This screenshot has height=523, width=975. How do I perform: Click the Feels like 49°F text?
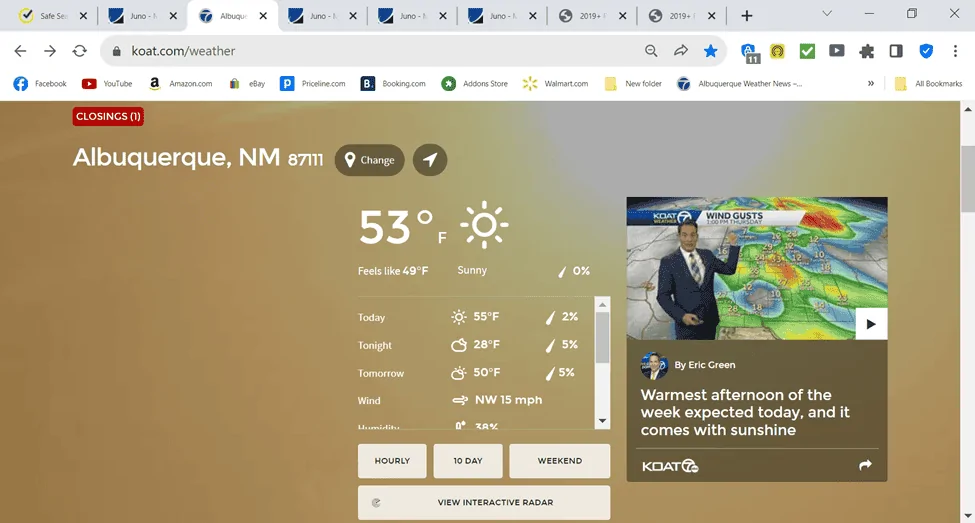pos(393,271)
